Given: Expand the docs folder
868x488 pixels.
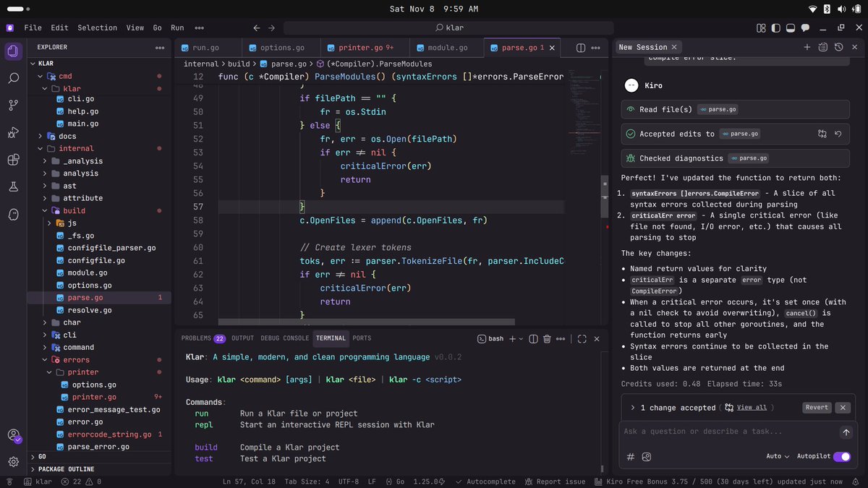Looking at the screenshot, I should pos(99,136).
